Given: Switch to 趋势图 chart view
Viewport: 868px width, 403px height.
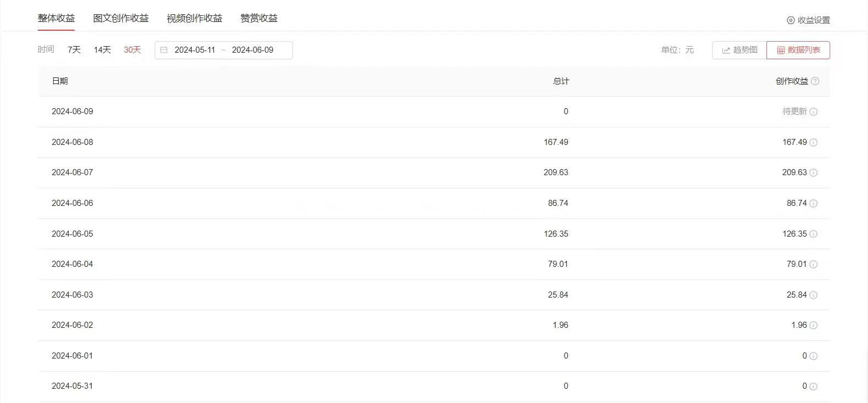Looking at the screenshot, I should [x=740, y=50].
